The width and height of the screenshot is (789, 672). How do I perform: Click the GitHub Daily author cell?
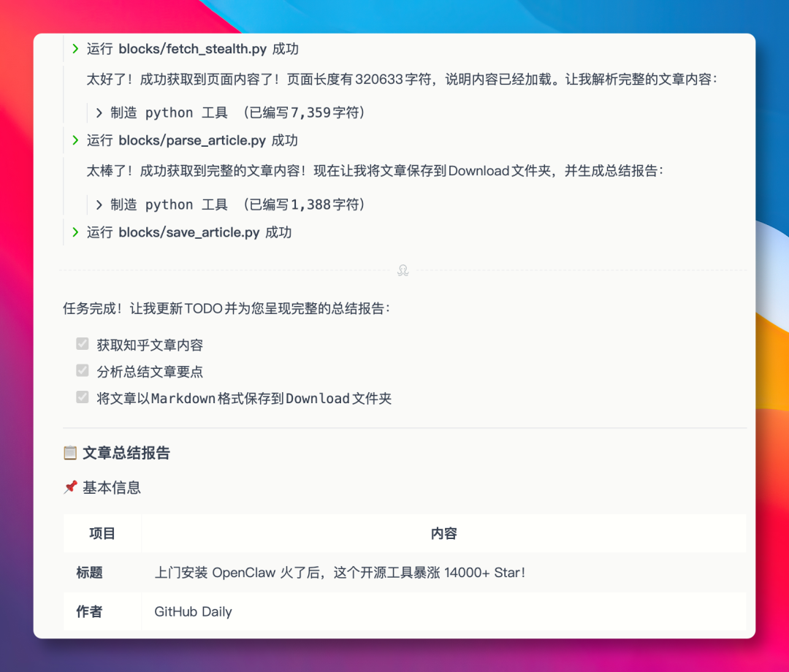coord(192,612)
